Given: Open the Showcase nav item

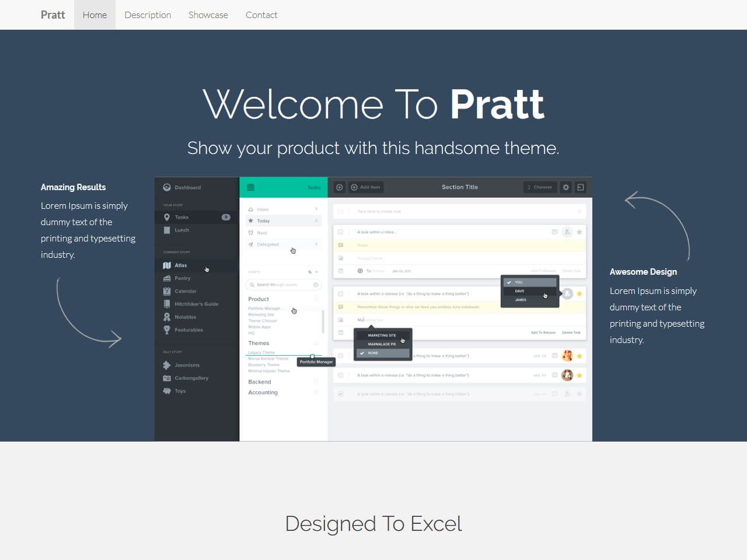Looking at the screenshot, I should (x=208, y=15).
